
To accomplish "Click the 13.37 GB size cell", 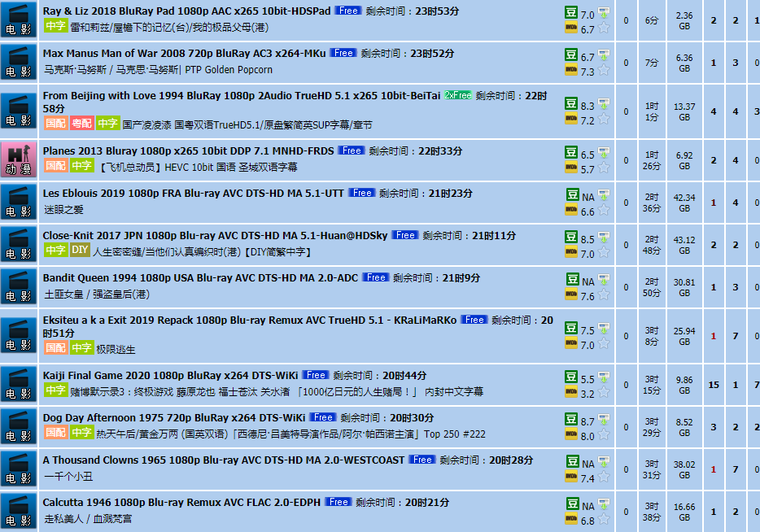I will [684, 112].
